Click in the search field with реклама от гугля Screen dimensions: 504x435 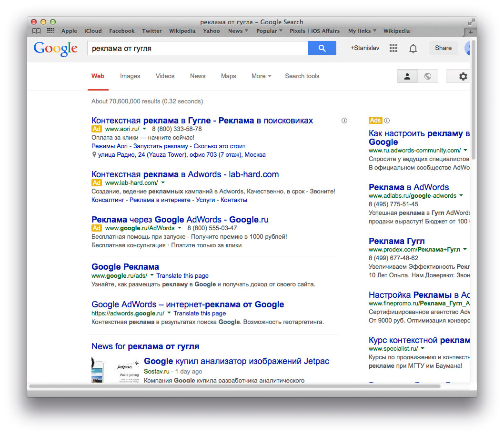click(x=197, y=48)
